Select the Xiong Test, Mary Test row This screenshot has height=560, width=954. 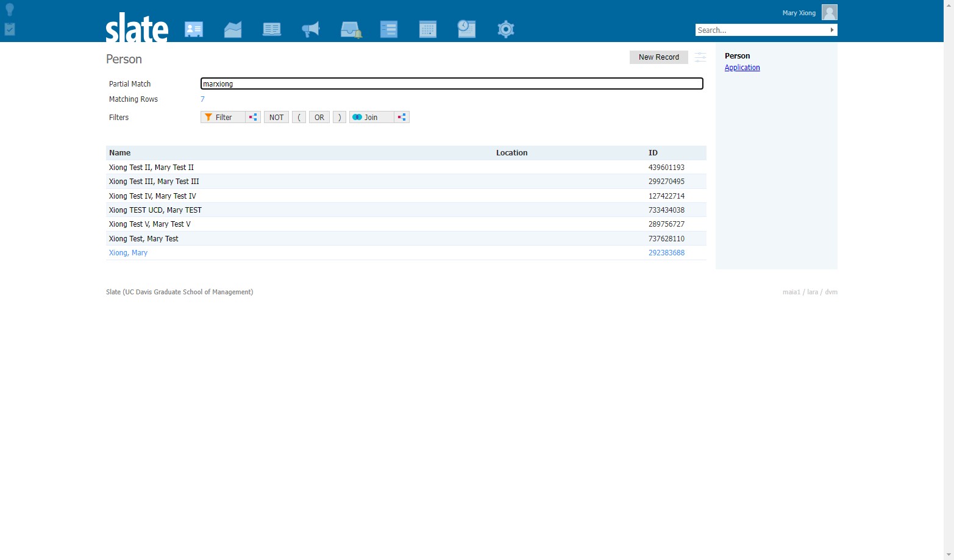tap(406, 239)
